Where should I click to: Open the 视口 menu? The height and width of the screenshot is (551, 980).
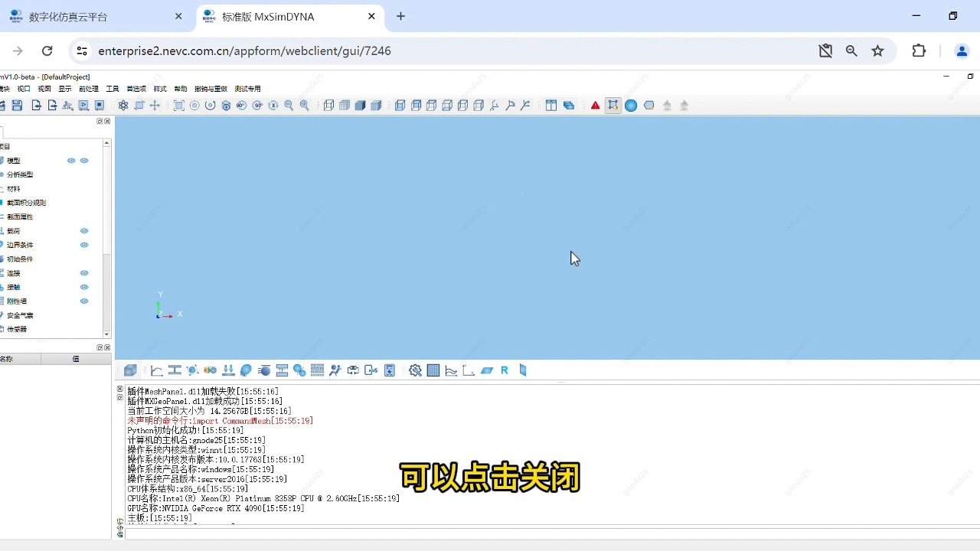click(x=24, y=89)
